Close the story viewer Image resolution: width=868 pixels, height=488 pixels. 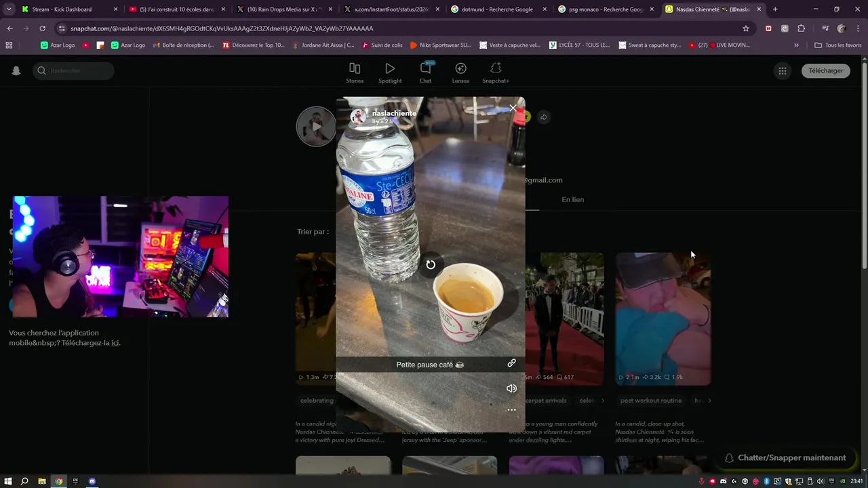(x=513, y=108)
